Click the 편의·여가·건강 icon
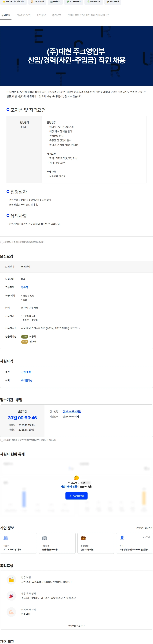153x644 pixels. point(11,612)
